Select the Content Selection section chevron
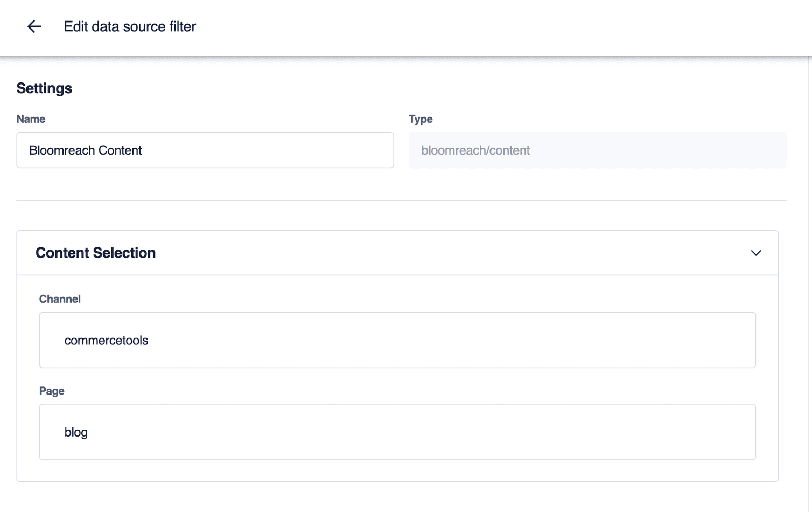 click(x=755, y=253)
